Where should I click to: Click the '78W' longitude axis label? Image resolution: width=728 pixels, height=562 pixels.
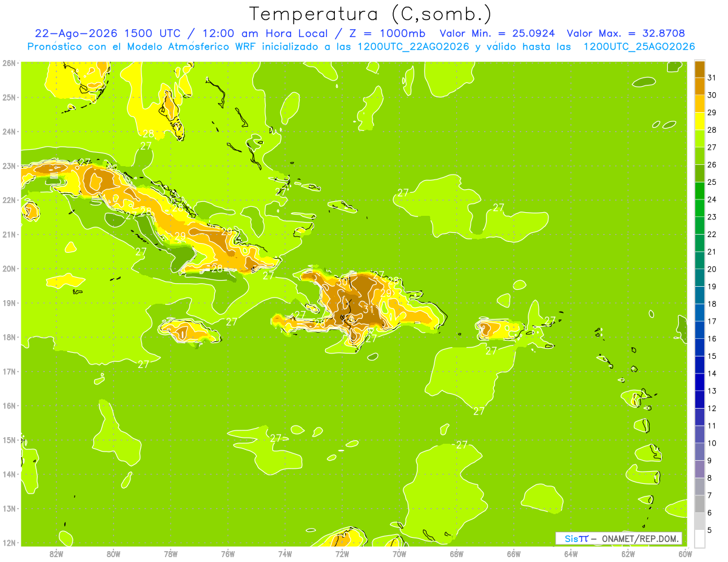170,554
